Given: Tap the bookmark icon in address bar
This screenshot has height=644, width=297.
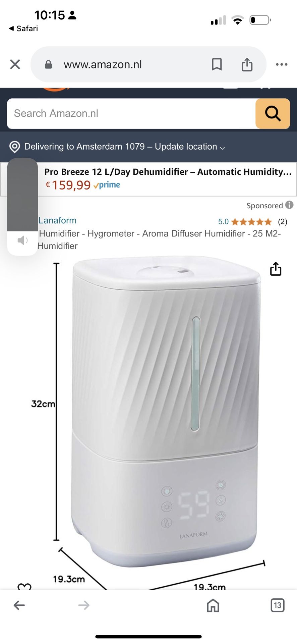Looking at the screenshot, I should pos(217,64).
